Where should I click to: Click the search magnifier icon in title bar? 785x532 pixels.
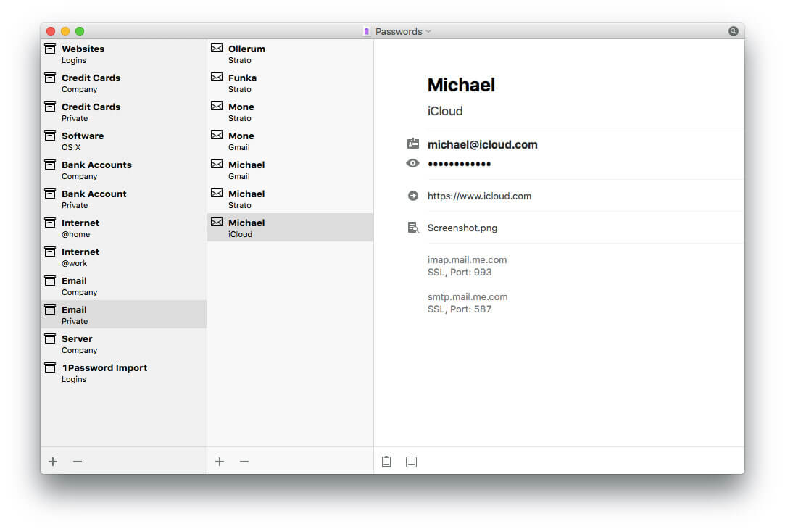point(733,31)
